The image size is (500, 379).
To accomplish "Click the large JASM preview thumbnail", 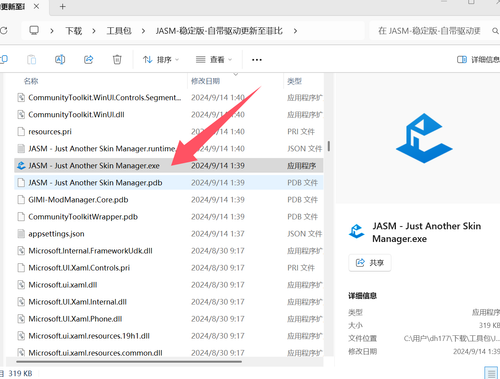I will click(424, 138).
